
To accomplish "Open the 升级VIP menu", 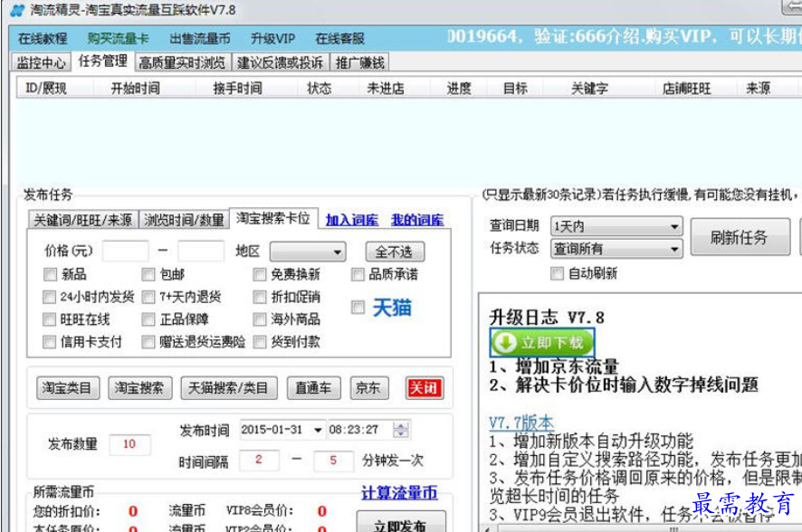I will point(272,38).
